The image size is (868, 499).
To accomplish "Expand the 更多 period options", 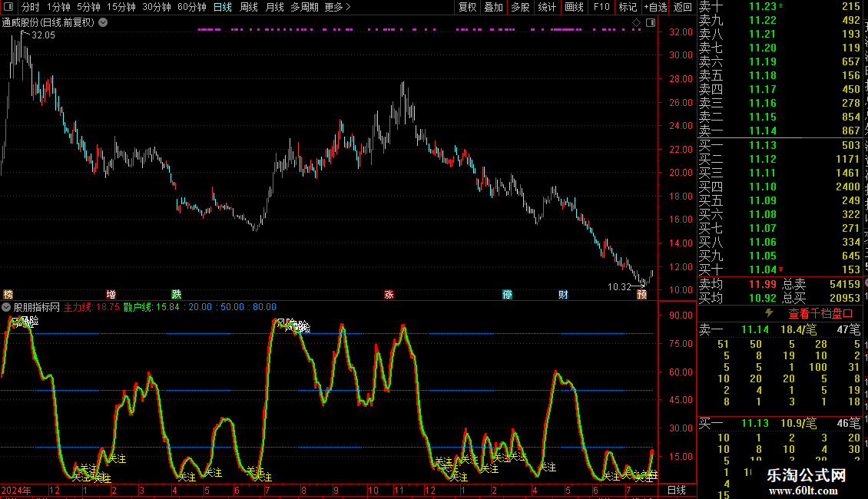I will [x=338, y=7].
